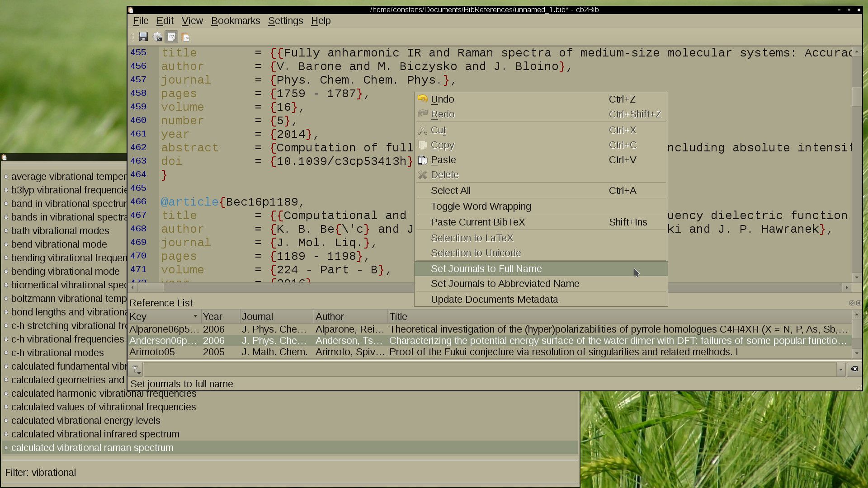Select the 'bend vibrational mode' filter entry
The image size is (868, 488).
coord(59,244)
